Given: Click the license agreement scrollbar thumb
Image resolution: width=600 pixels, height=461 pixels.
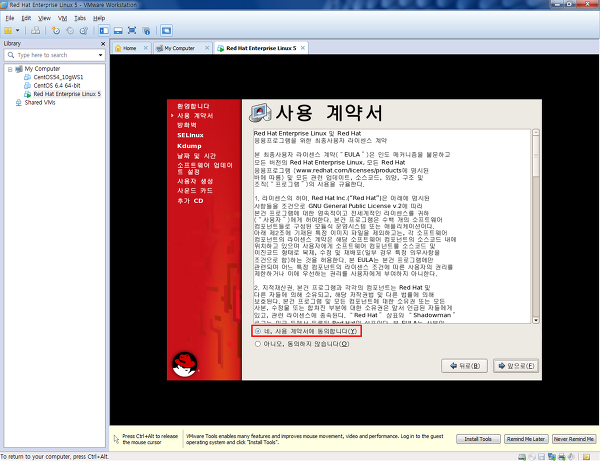Looking at the screenshot, I should click(536, 156).
